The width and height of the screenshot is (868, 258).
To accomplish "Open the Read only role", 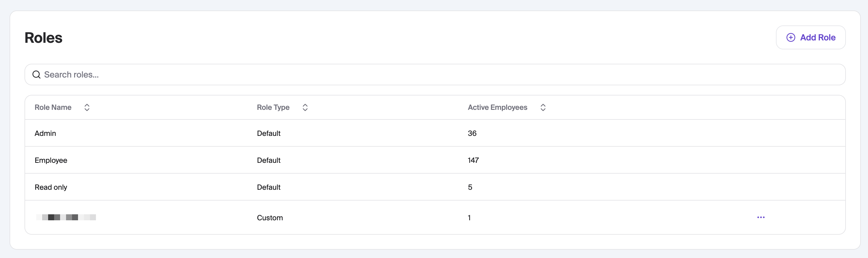I will (x=51, y=187).
